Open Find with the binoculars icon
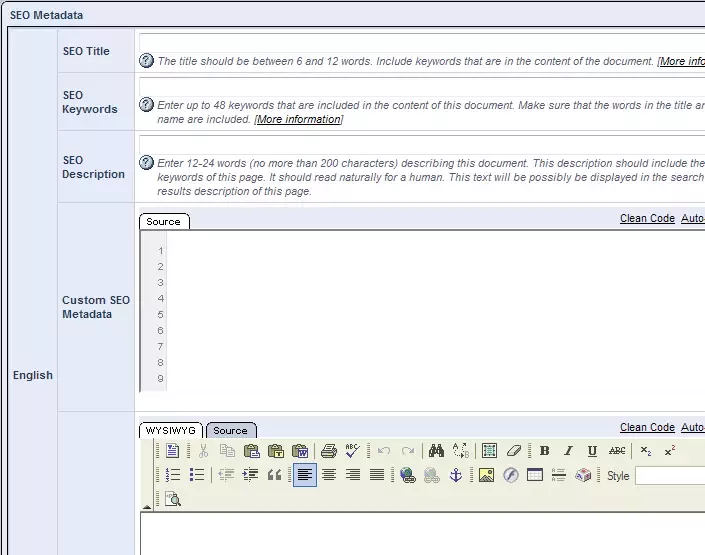Screen dimensions: 705x555 click(436, 451)
